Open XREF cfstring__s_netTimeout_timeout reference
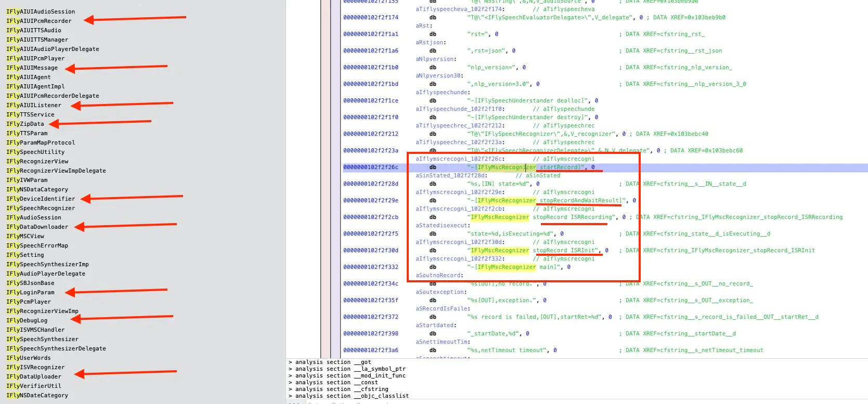The width and height of the screenshot is (868, 404). (x=694, y=350)
